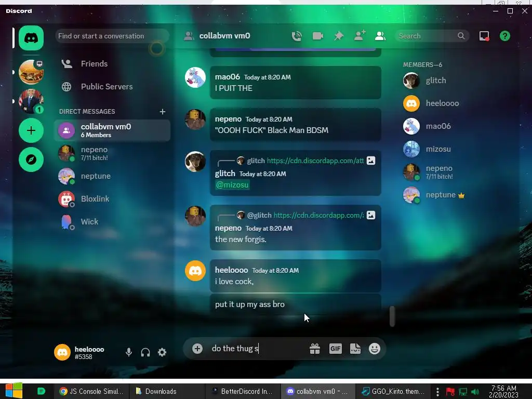Image resolution: width=532 pixels, height=399 pixels.
Task: Open the link in nepeno's reply to glitch
Action: (x=318, y=215)
